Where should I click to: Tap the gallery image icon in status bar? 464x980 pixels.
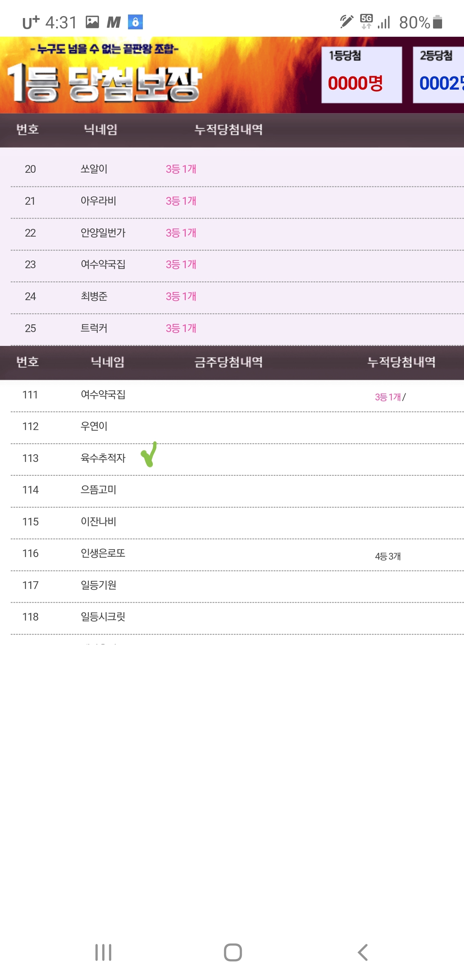92,22
